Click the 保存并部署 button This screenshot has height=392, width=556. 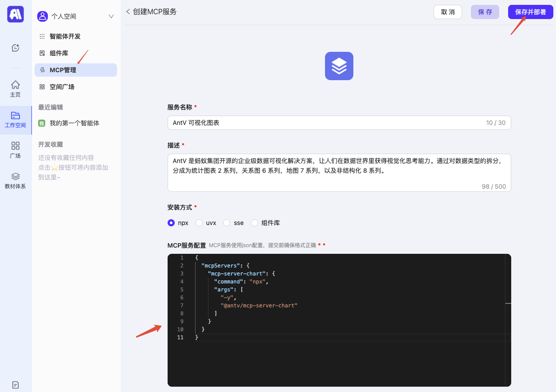point(531,12)
